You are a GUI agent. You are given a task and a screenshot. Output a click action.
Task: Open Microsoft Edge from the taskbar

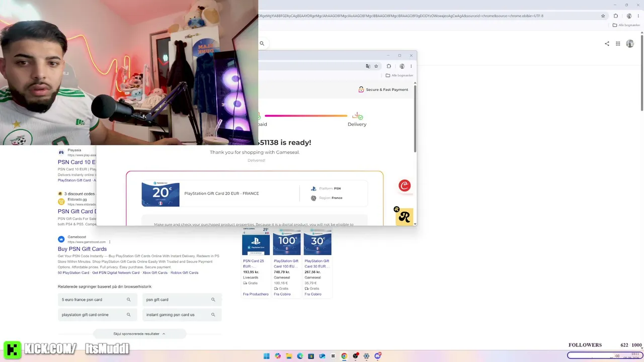click(300, 356)
